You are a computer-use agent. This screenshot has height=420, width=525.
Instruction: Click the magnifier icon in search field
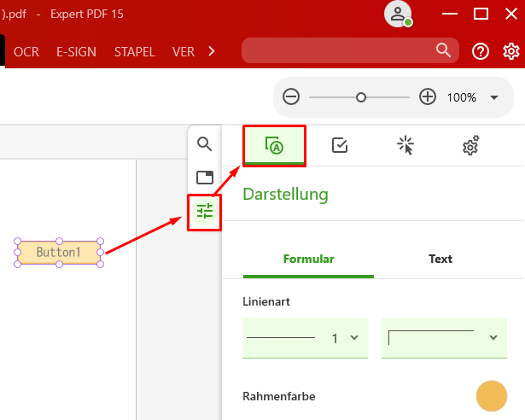443,50
